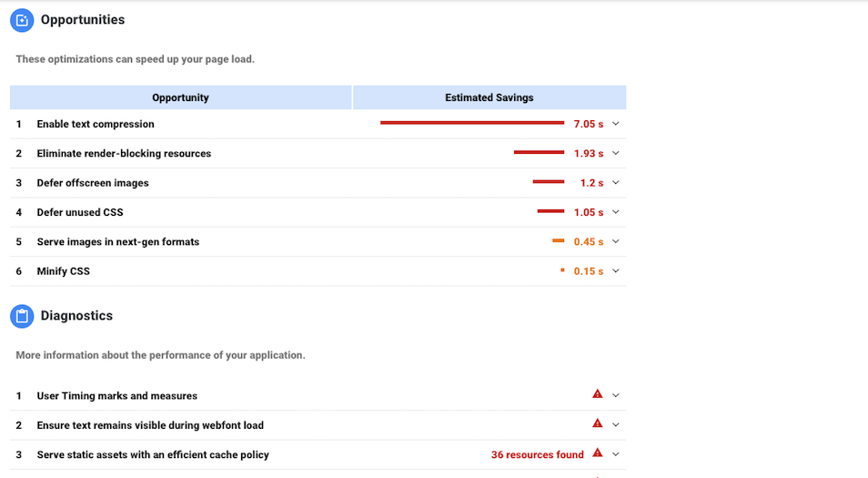Click the Diagnostics clipboard icon
The height and width of the screenshot is (478, 868).
click(22, 316)
